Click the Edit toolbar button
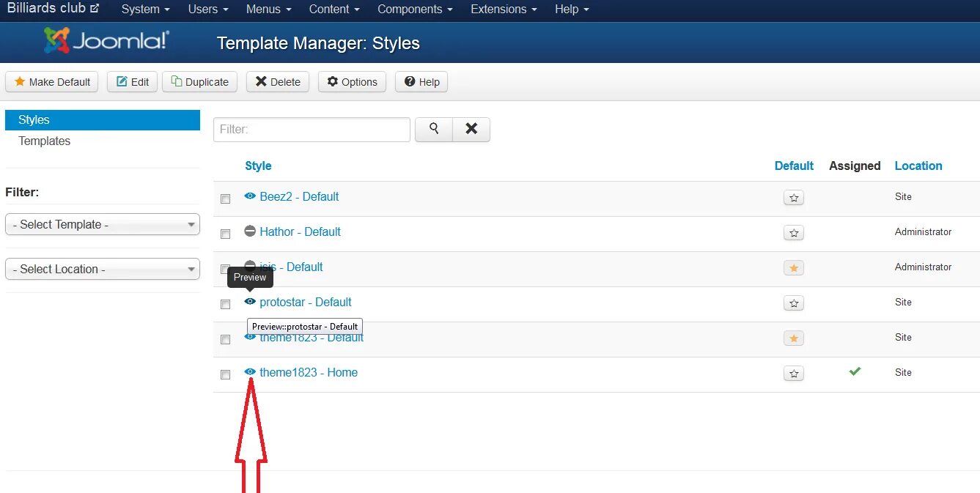 (x=132, y=81)
